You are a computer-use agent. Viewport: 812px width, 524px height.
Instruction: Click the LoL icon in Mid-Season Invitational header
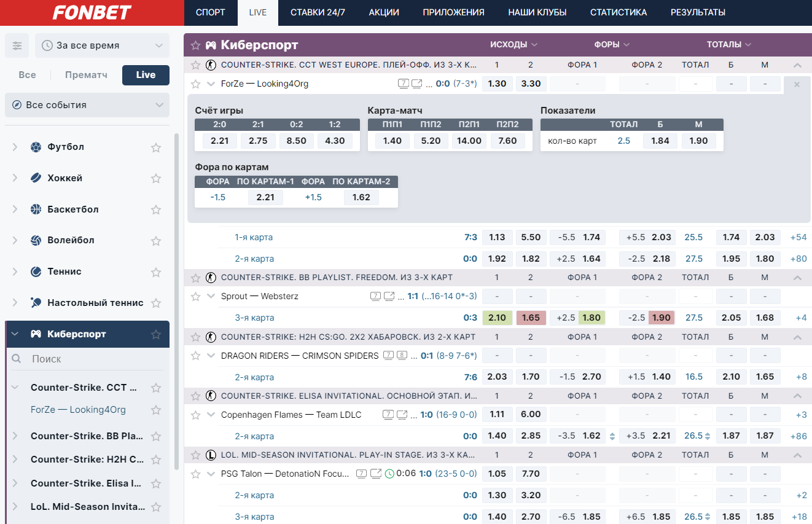211,455
